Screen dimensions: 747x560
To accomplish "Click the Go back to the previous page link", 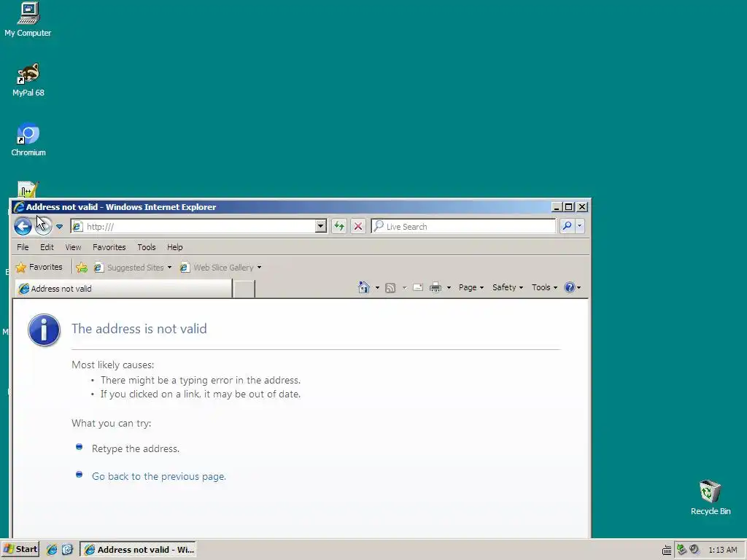I will [x=158, y=476].
